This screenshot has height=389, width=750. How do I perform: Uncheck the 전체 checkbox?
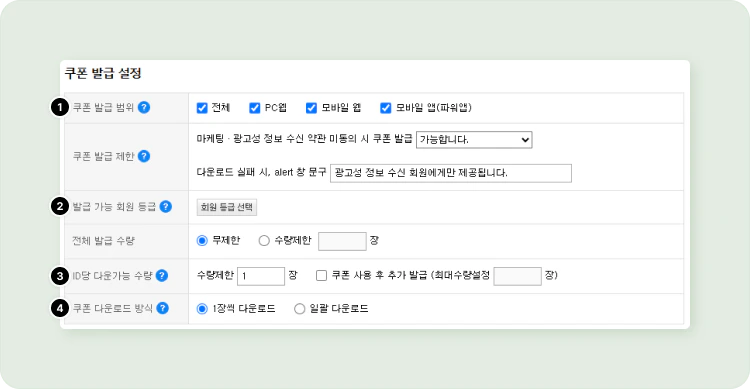(x=202, y=108)
